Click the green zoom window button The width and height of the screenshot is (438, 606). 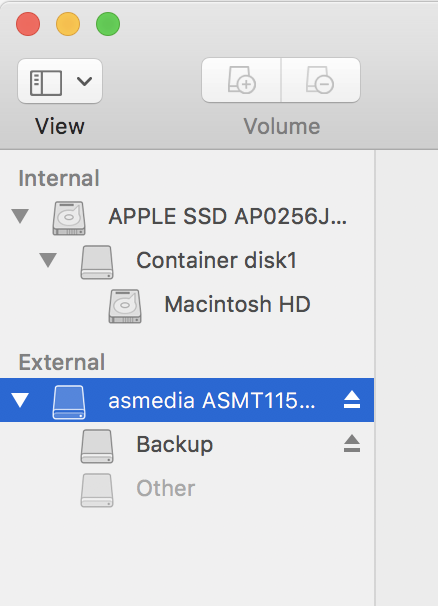pyautogui.click(x=108, y=24)
